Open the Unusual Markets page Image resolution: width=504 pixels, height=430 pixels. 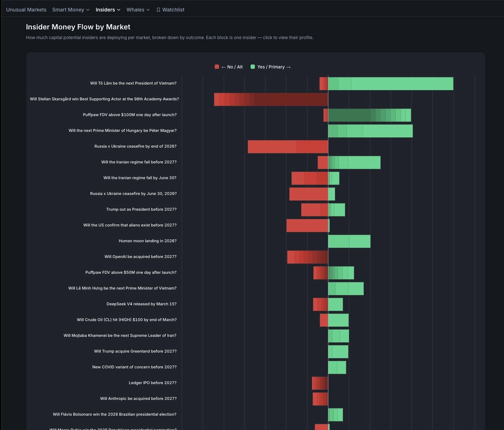coord(26,10)
